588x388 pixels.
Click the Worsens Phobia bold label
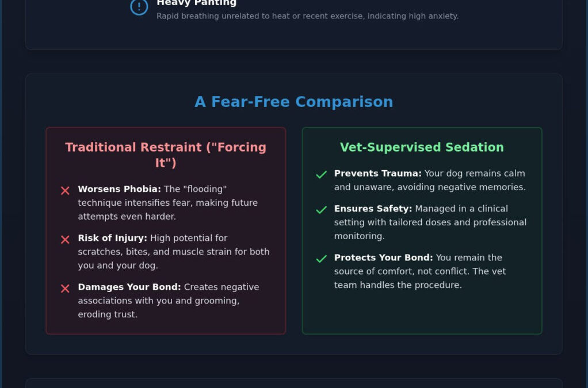[x=119, y=189]
